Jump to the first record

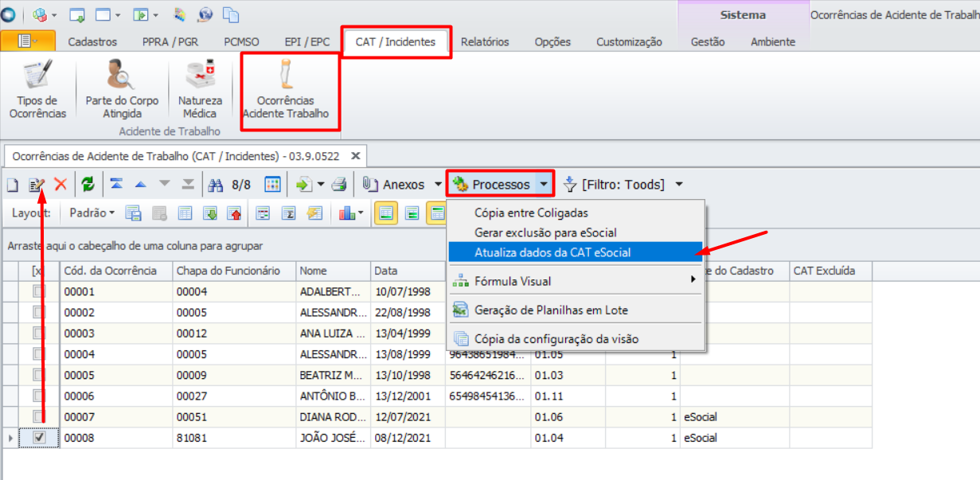(116, 185)
